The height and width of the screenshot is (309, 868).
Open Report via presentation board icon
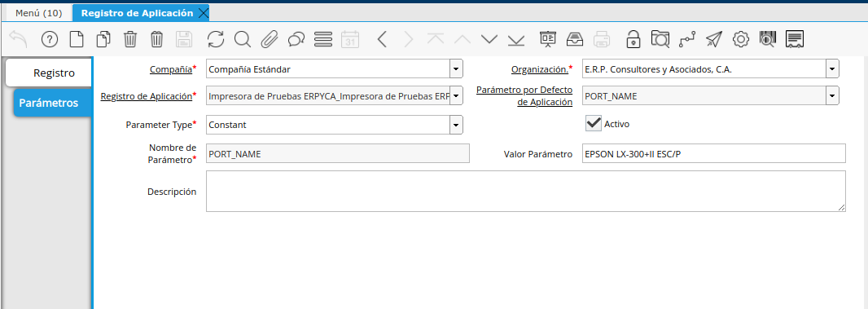(548, 39)
